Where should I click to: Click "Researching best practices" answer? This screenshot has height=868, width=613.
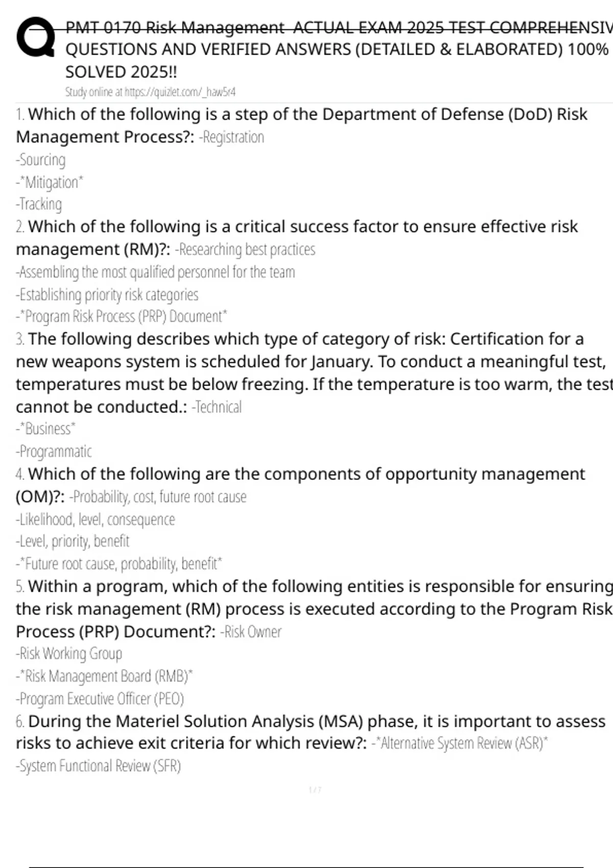pos(245,250)
